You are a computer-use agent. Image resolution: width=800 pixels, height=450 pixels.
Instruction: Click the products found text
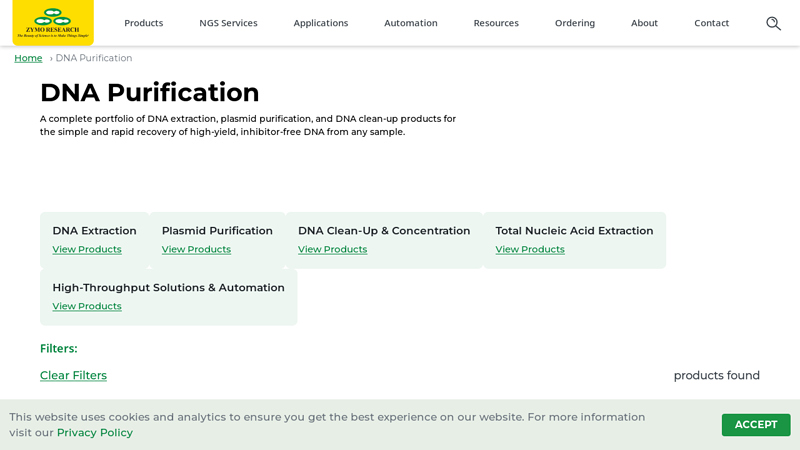(716, 376)
